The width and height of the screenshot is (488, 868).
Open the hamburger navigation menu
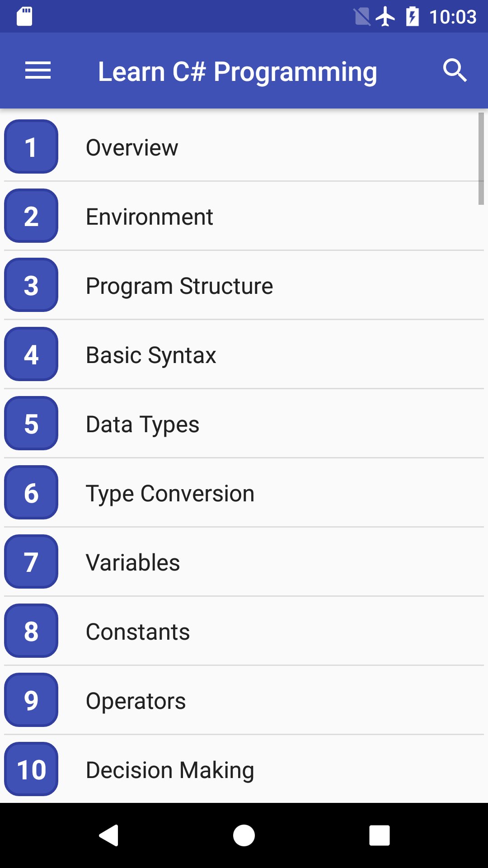pos(38,71)
